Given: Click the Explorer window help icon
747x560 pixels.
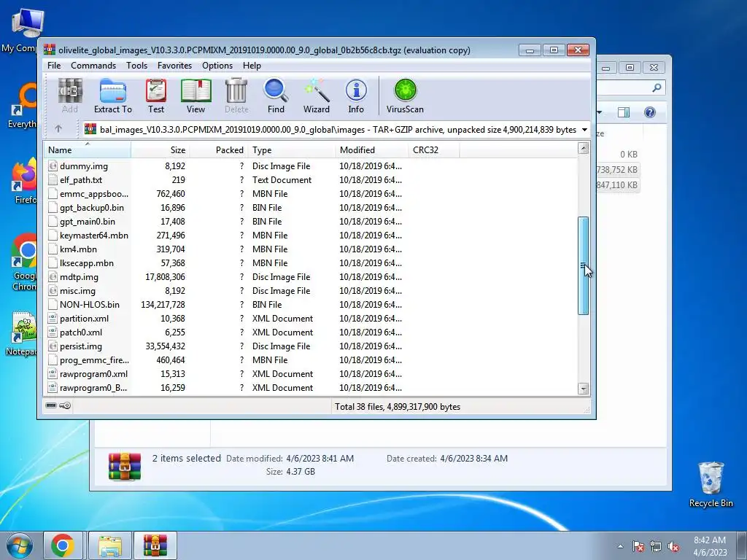Looking at the screenshot, I should click(x=649, y=112).
